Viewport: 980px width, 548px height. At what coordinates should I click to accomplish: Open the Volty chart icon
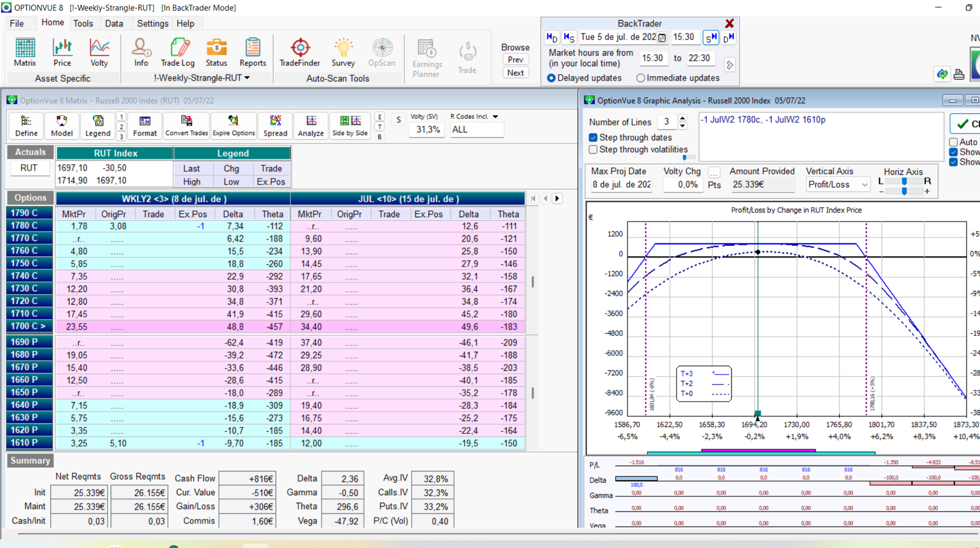tap(99, 52)
